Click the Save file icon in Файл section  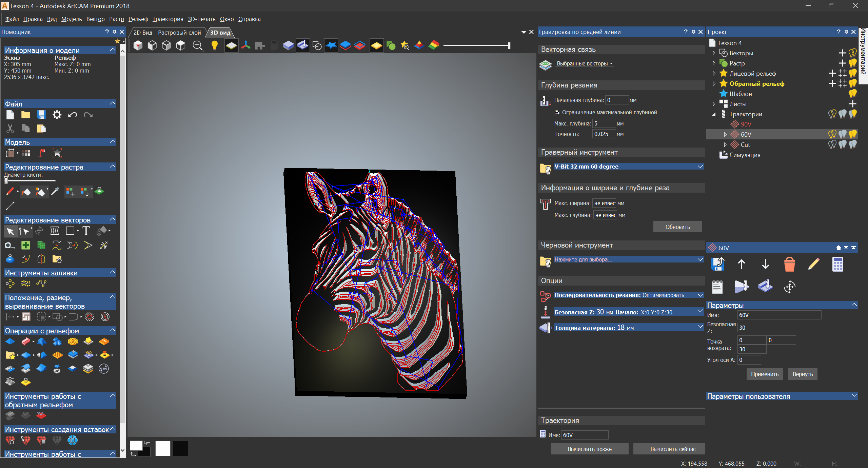pyautogui.click(x=41, y=115)
